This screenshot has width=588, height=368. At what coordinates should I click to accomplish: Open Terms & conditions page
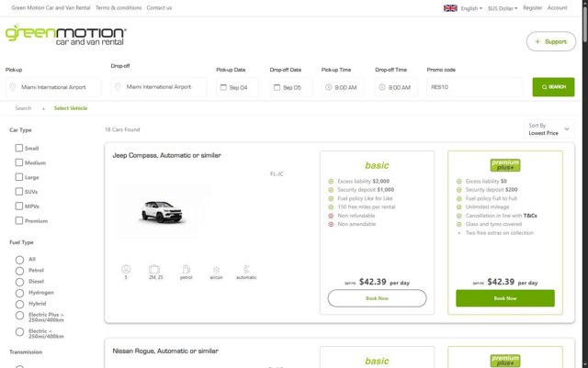(x=119, y=8)
